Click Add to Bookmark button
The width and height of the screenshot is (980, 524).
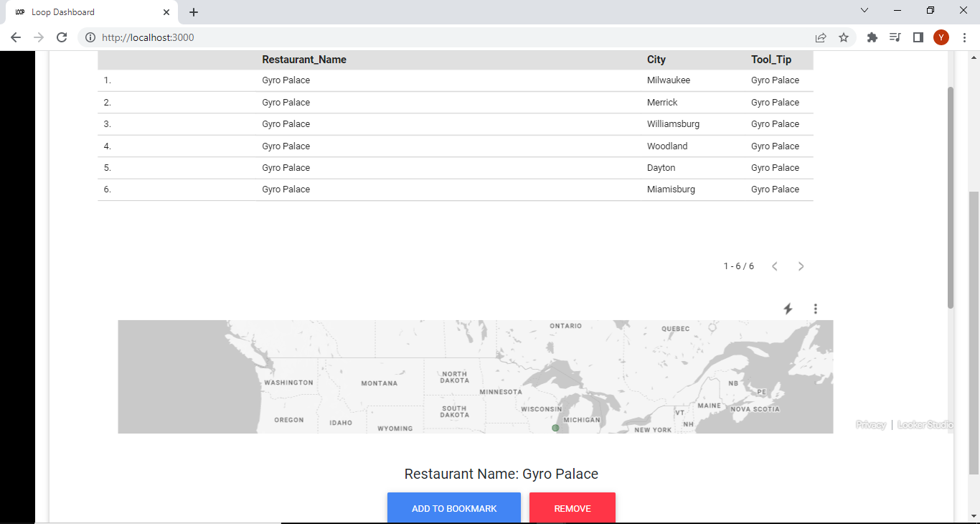[x=454, y=508]
